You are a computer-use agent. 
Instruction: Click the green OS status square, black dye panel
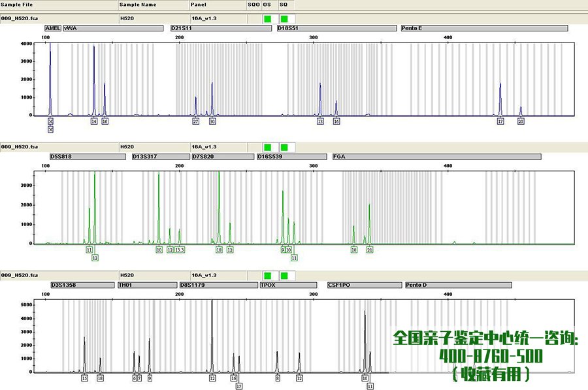[x=268, y=276]
